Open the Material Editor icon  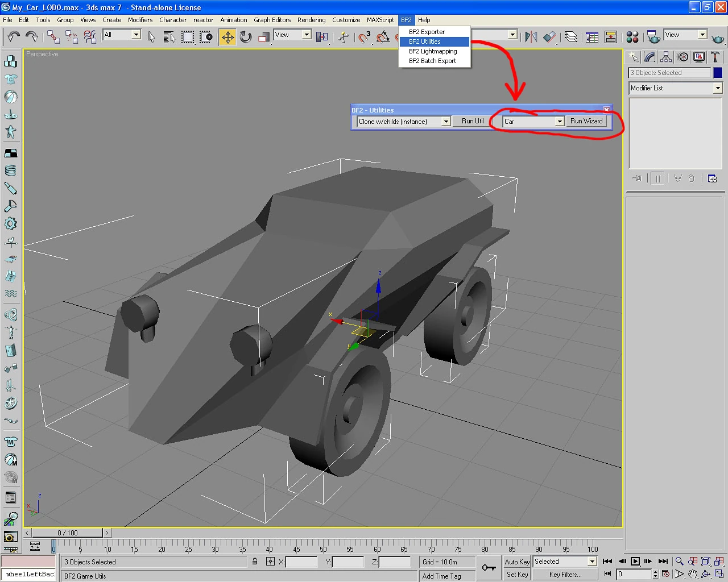(632, 38)
